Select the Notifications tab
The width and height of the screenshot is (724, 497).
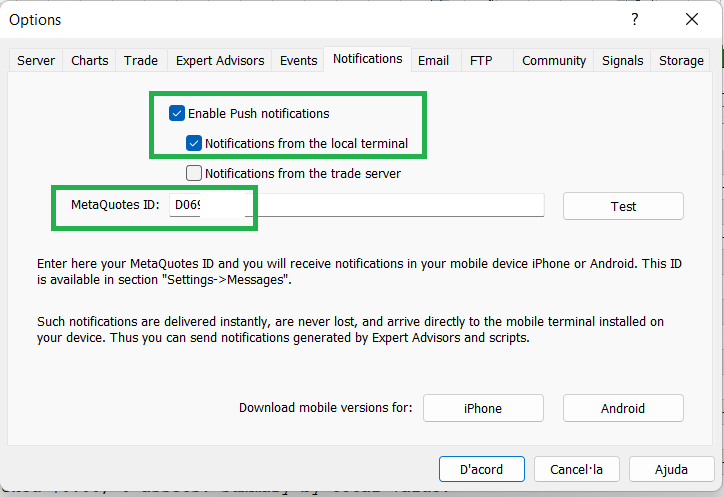(x=368, y=59)
